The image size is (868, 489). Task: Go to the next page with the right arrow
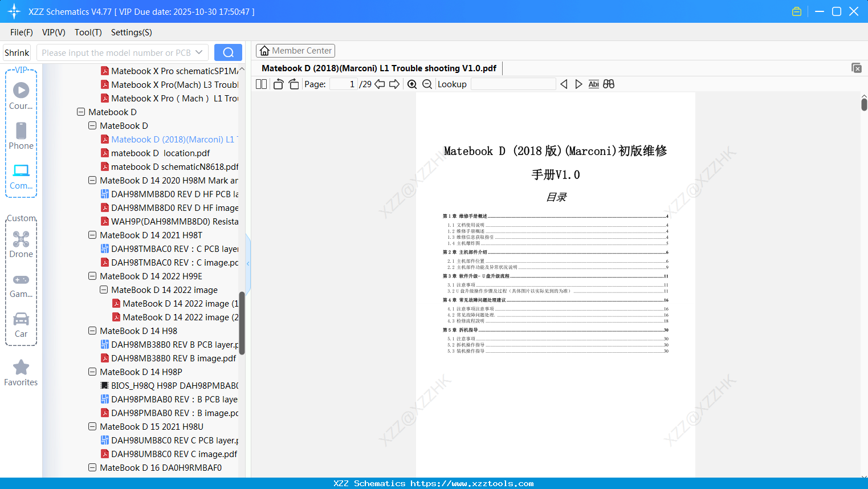tap(394, 84)
